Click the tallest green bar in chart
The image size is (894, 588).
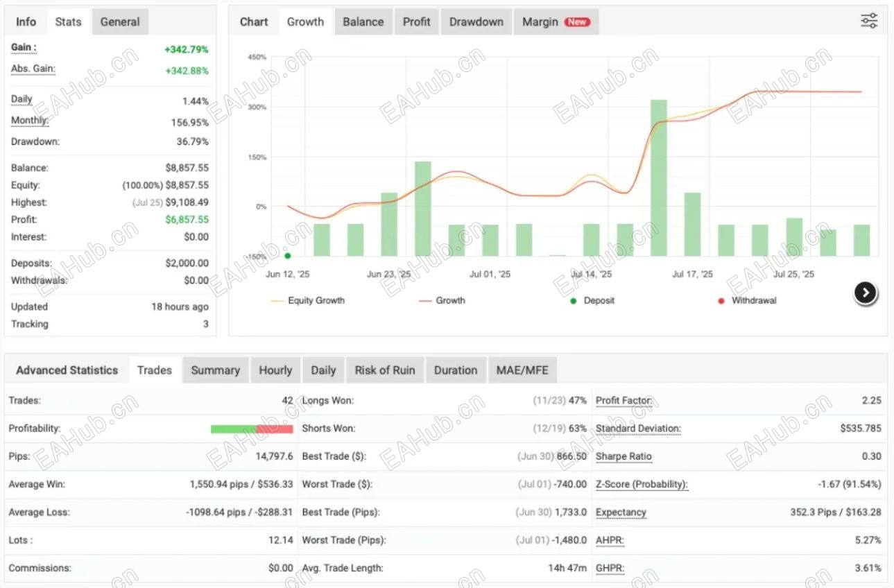click(x=659, y=178)
